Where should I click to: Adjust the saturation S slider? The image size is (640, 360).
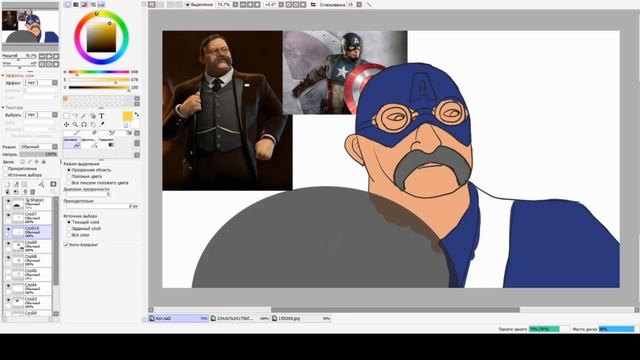(99, 80)
